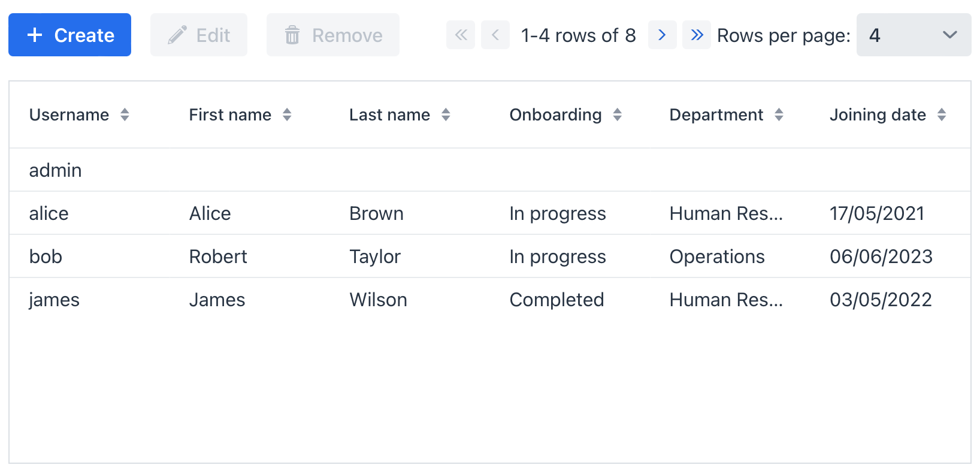Expand the rows-per-page selector showing 4

[x=914, y=35]
